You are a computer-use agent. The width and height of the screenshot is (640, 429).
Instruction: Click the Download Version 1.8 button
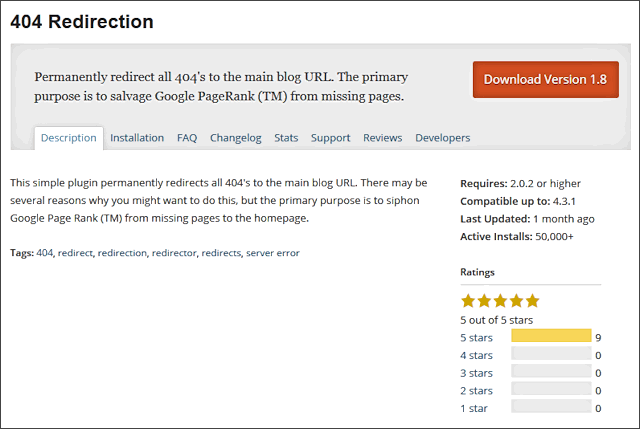[546, 80]
